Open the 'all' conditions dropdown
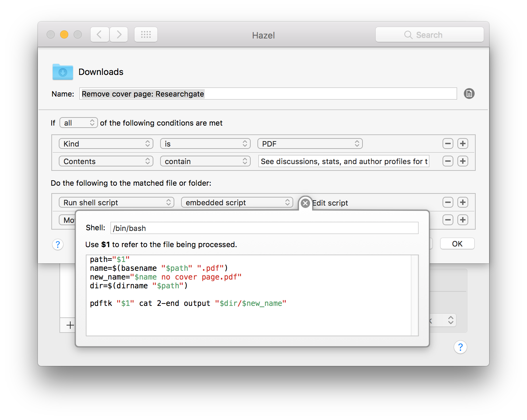This screenshot has width=527, height=420. pos(79,123)
